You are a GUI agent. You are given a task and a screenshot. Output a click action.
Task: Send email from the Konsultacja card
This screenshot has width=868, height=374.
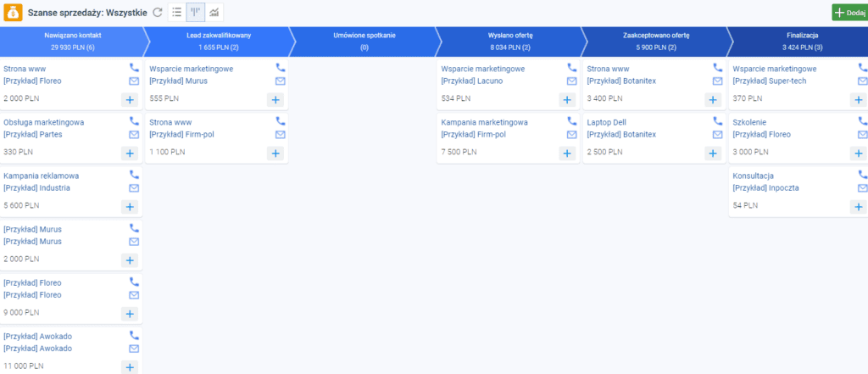[862, 188]
